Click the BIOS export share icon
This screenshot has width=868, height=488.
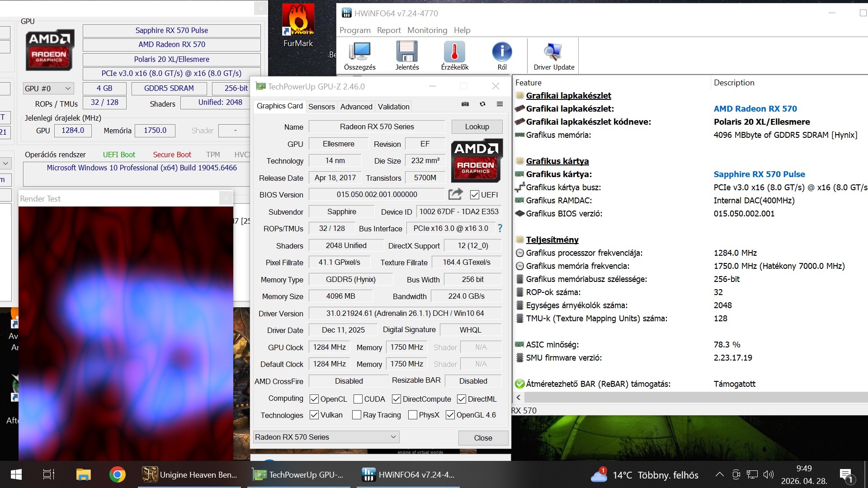[455, 194]
